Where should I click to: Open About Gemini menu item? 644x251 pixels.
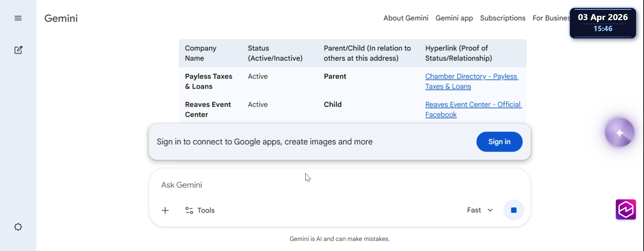[406, 18]
